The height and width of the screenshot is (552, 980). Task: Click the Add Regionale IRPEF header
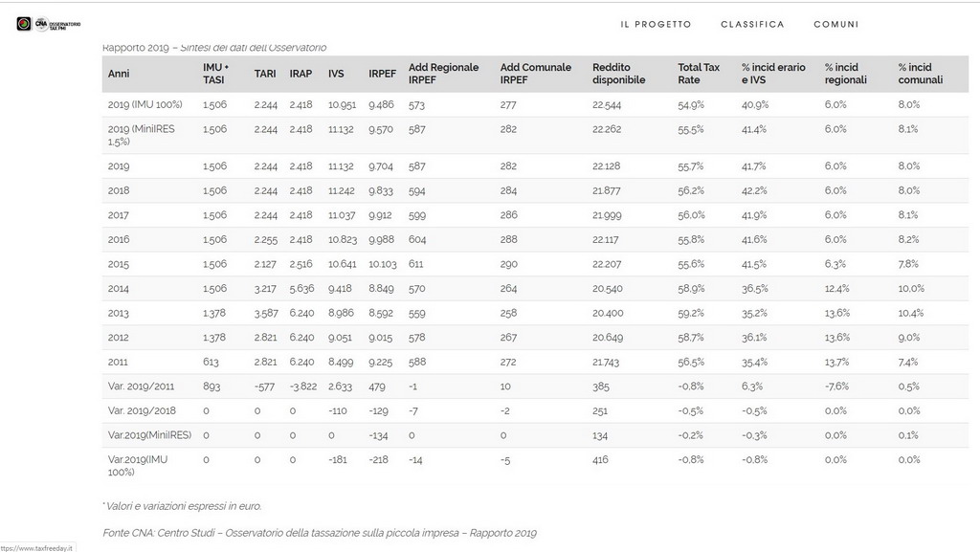[443, 74]
